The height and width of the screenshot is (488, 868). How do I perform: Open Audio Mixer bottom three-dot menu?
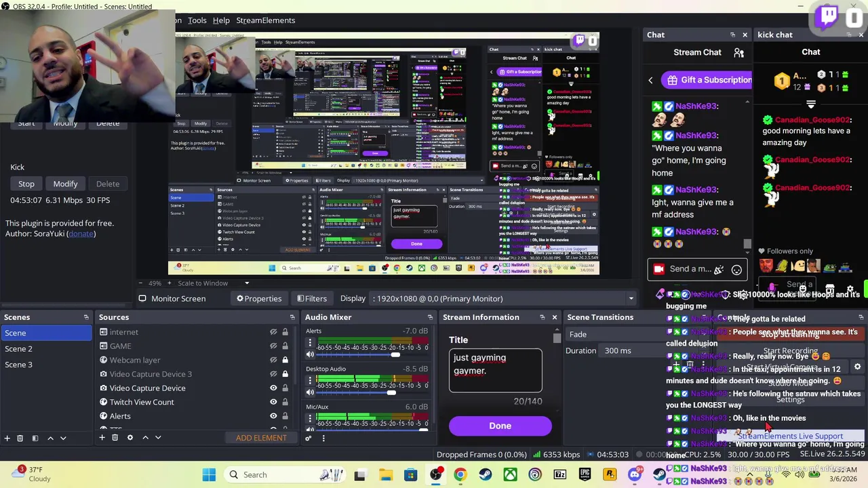click(323, 438)
